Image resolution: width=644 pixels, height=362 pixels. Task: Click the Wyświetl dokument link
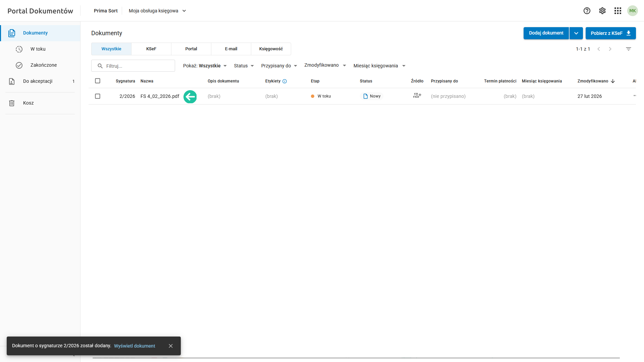pos(135,346)
